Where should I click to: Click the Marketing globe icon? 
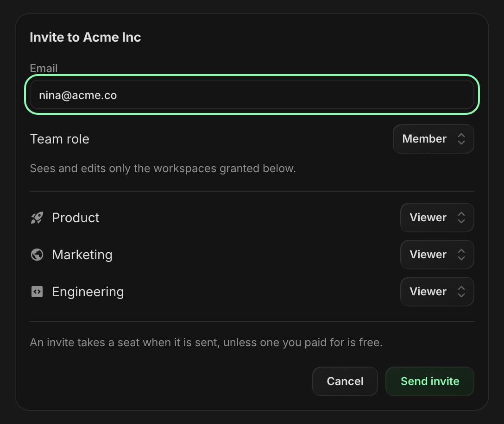click(x=37, y=255)
